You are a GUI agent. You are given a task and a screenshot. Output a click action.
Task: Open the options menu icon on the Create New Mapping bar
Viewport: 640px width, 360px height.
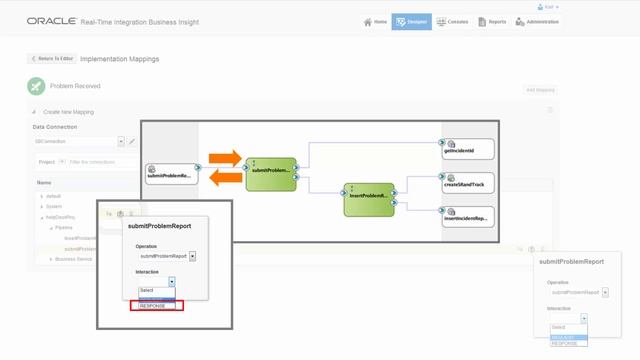point(550,110)
